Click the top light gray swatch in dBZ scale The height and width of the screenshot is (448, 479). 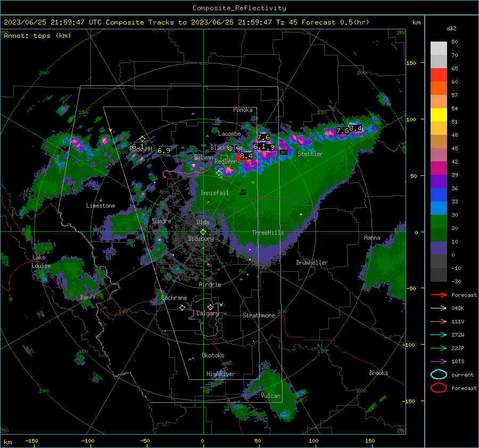(x=439, y=48)
